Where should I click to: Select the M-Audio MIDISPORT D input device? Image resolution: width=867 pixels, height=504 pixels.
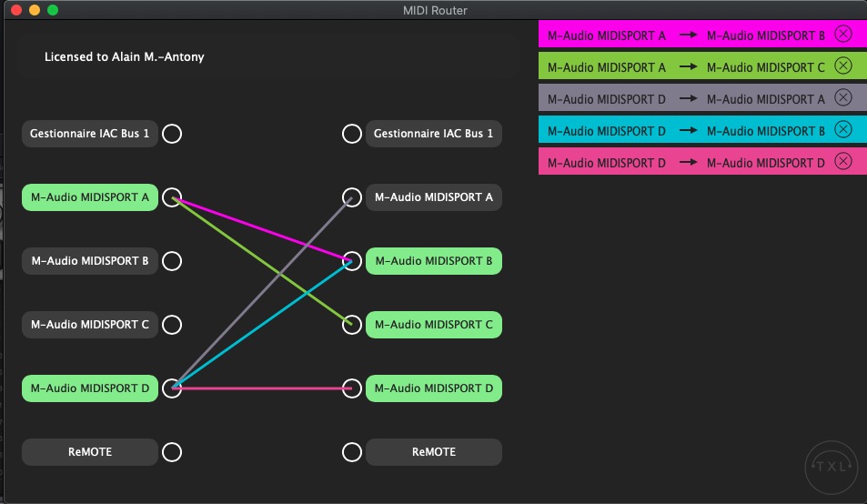pyautogui.click(x=89, y=388)
